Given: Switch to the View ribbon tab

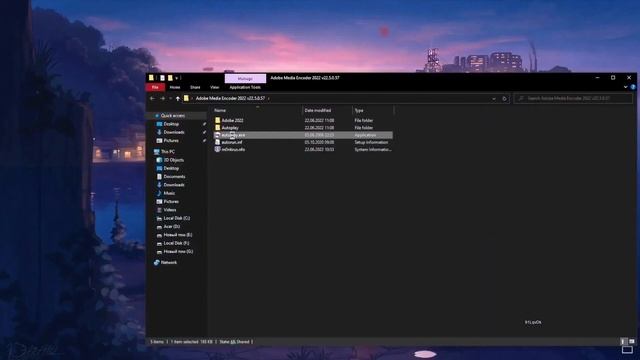Looking at the screenshot, I should click(214, 87).
